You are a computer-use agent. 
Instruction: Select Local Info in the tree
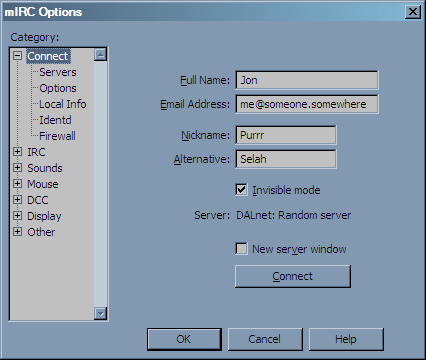coord(63,104)
